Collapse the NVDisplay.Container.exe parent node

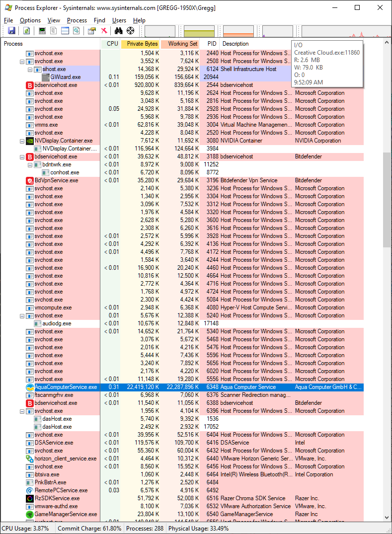tap(22, 141)
